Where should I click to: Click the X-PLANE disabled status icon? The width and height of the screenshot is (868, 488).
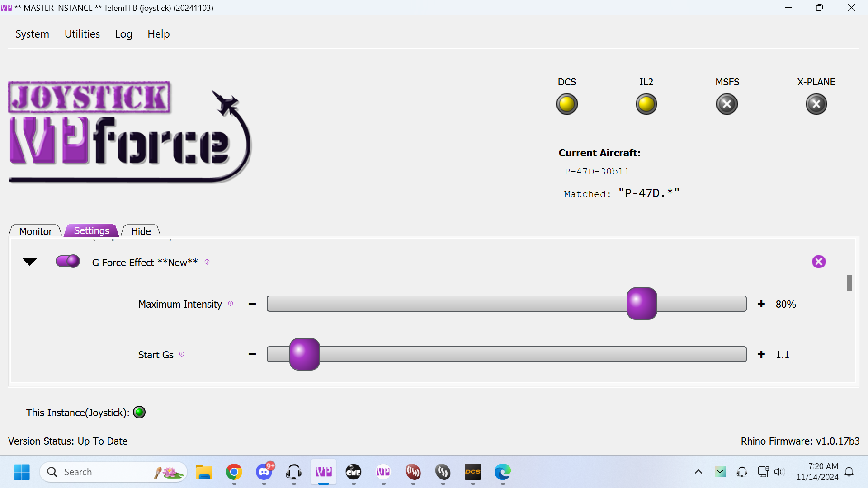[x=816, y=104]
